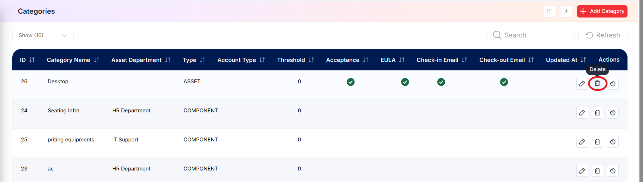This screenshot has width=644, height=182.
Task: Delete the ac category
Action: [597, 171]
